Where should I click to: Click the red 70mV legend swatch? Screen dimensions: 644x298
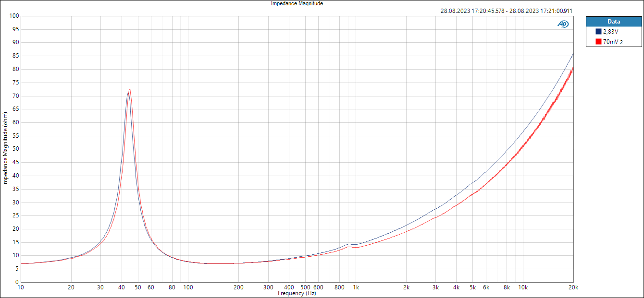[599, 42]
